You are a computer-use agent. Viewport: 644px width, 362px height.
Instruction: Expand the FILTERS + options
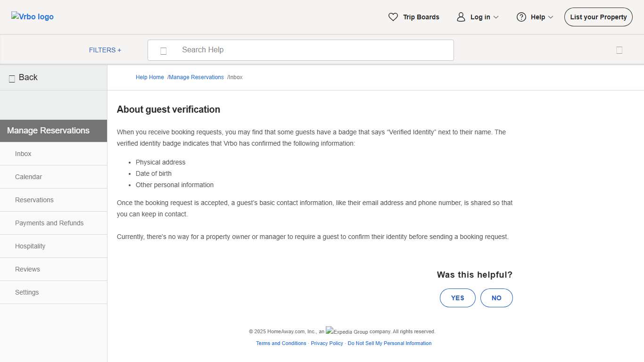click(x=105, y=49)
